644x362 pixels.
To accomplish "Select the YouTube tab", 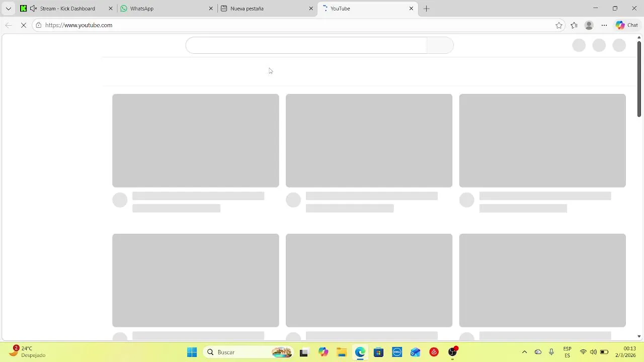I will [x=368, y=9].
